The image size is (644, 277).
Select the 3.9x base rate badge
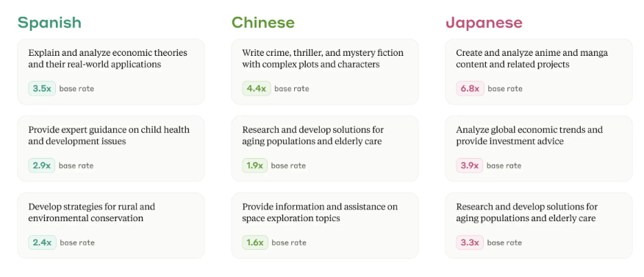coord(470,165)
